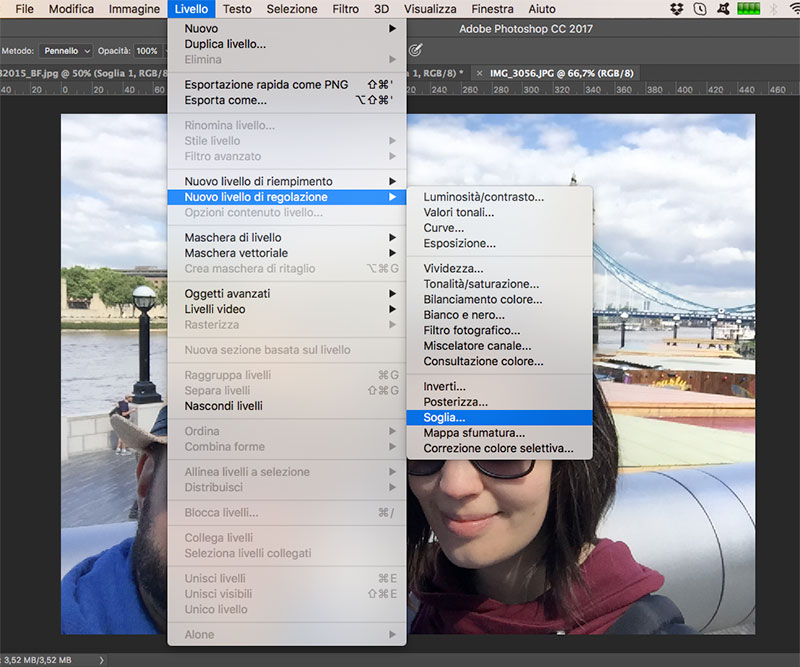
Task: Switch to the 2015_BF.jpg document tab
Action: (84, 73)
